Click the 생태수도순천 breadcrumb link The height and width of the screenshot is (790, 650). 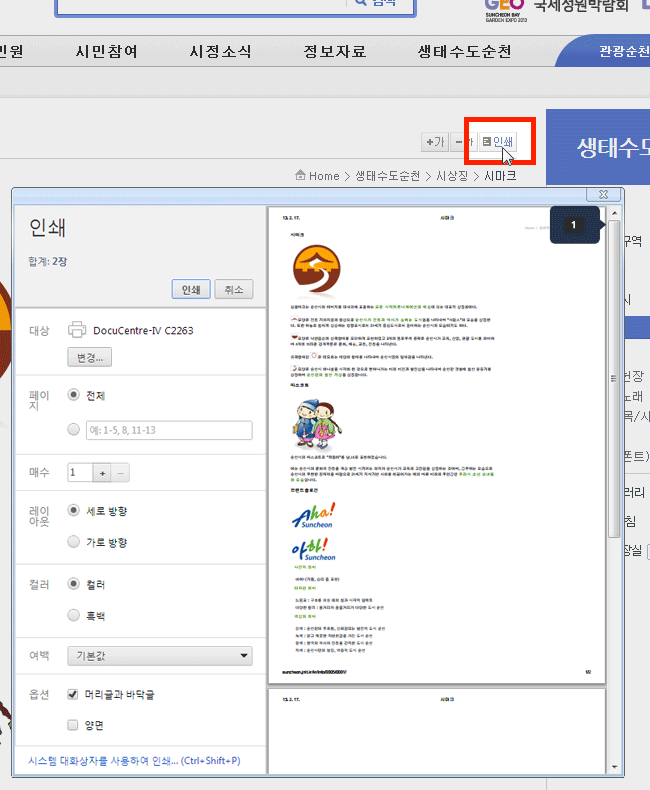point(387,176)
